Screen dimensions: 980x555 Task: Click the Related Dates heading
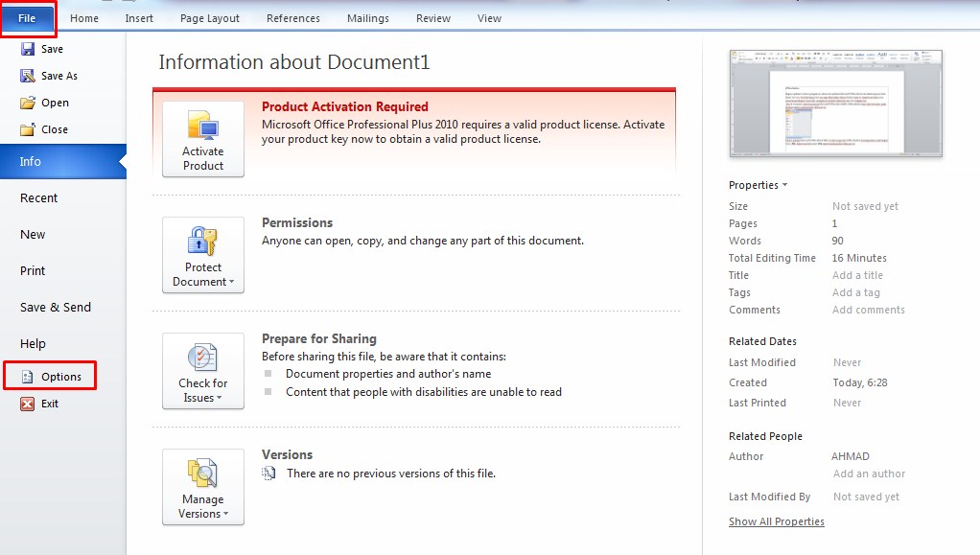pos(762,341)
